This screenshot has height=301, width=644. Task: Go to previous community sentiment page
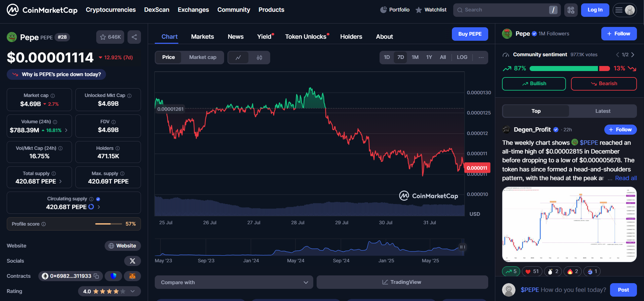[x=617, y=55]
